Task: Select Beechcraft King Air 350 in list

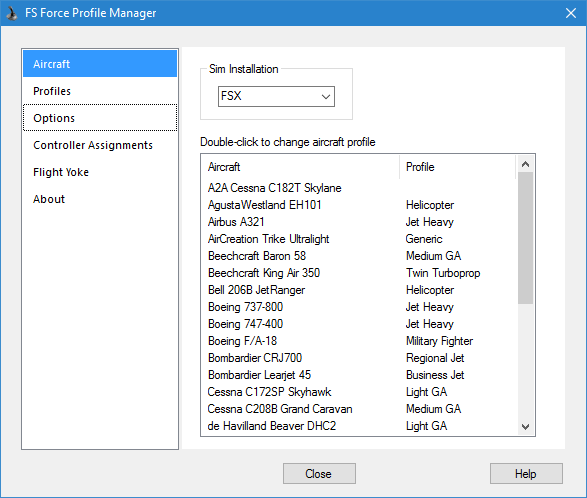Action: [359, 273]
